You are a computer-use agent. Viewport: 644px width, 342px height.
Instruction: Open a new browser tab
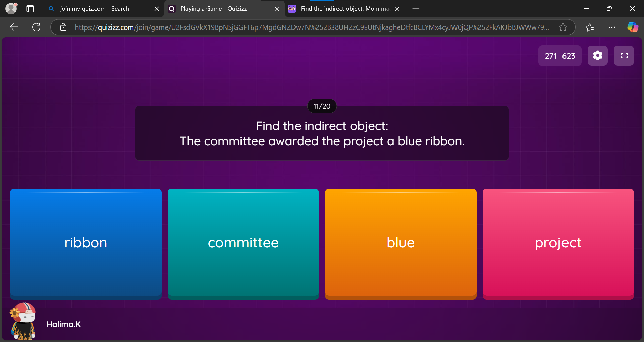(x=416, y=8)
